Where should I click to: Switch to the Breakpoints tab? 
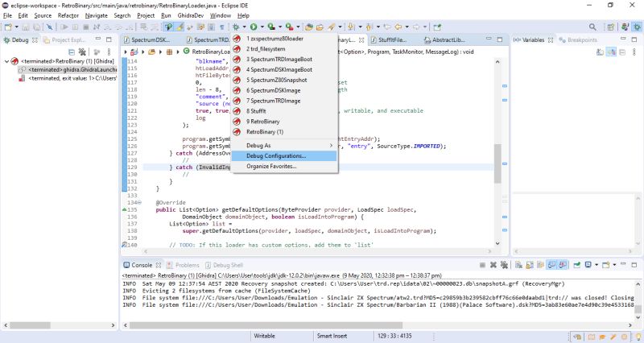pos(577,39)
